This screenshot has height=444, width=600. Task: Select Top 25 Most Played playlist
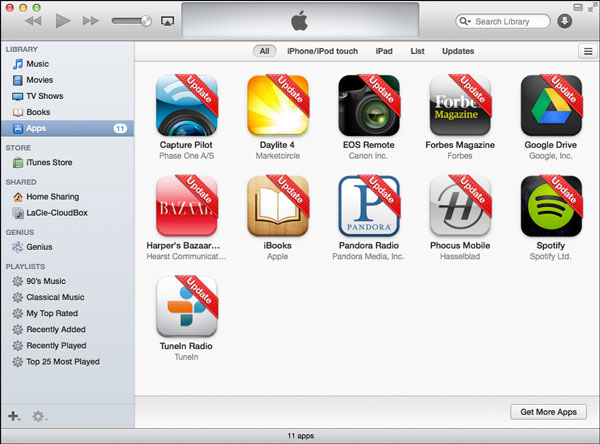point(67,361)
